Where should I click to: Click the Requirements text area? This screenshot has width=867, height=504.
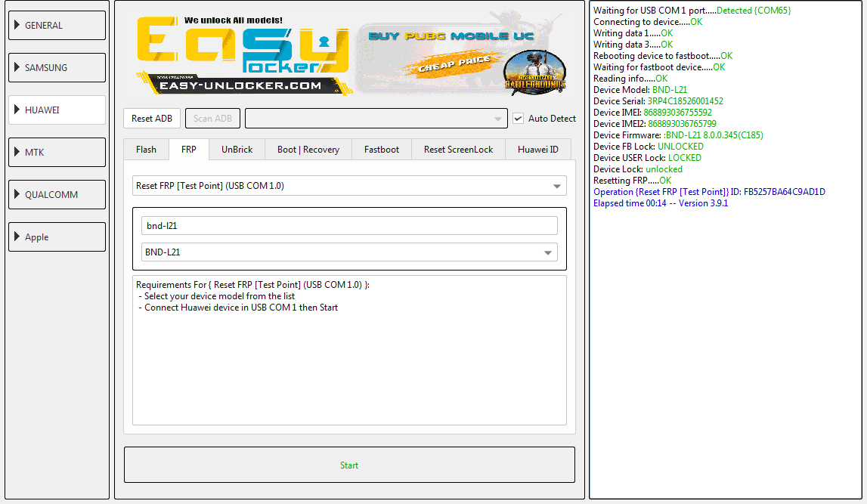[349, 351]
